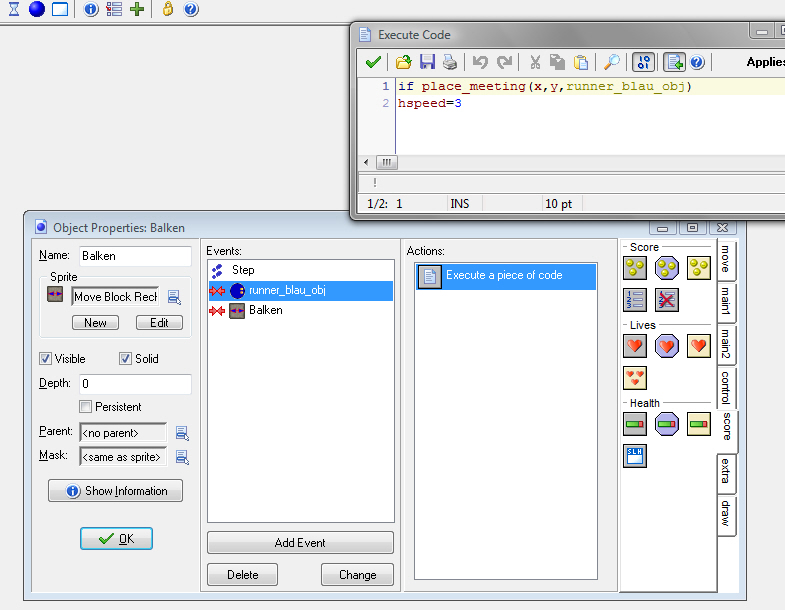Click the Draw Life Images action icon
This screenshot has width=785, height=610.
pos(635,377)
